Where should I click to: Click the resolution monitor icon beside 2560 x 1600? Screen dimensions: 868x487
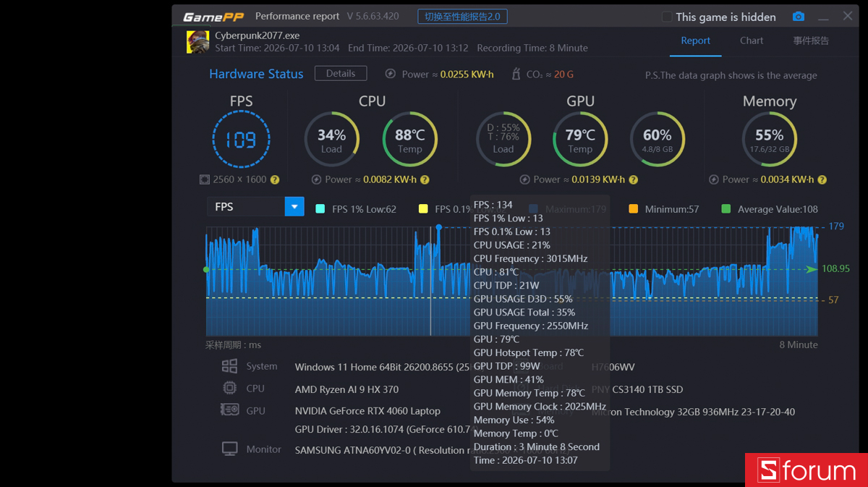[x=205, y=179]
